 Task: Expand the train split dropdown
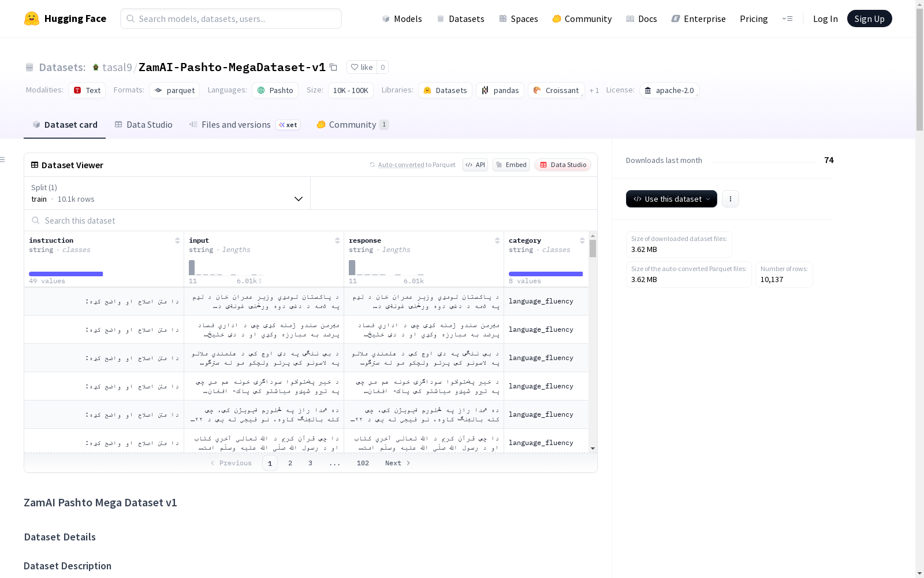(167, 193)
